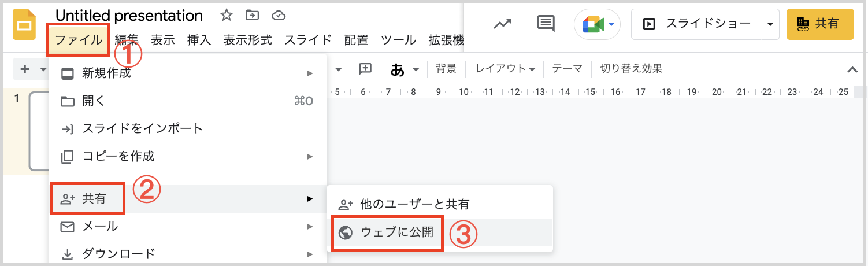The width and height of the screenshot is (868, 266).
Task: Open the スライド menu
Action: click(x=308, y=40)
